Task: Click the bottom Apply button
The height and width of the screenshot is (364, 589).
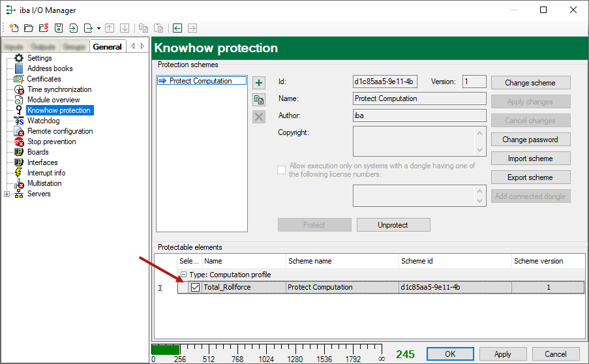Action: tap(503, 354)
